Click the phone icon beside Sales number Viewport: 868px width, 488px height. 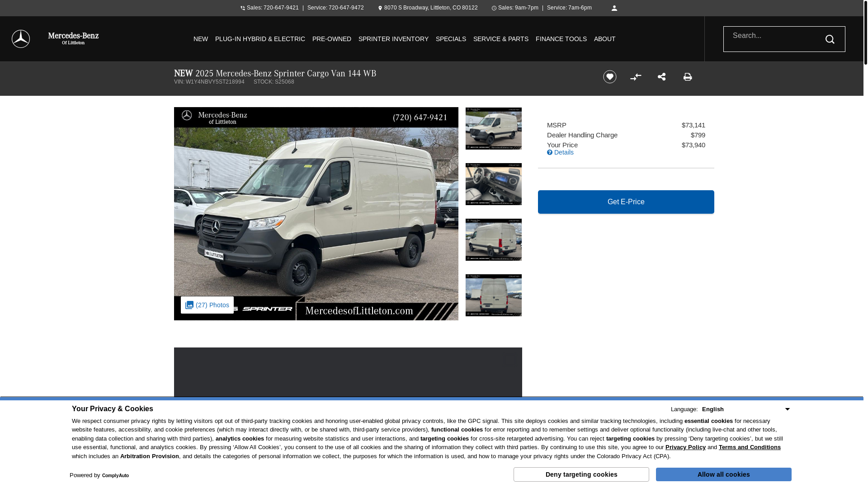tap(243, 8)
